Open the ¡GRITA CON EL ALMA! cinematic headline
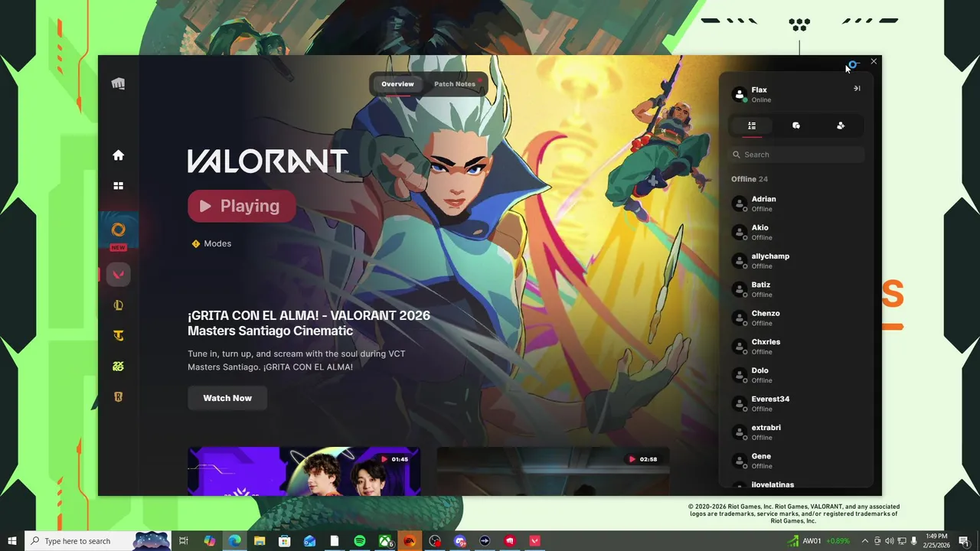Screen dimensions: 980x551 click(x=309, y=323)
